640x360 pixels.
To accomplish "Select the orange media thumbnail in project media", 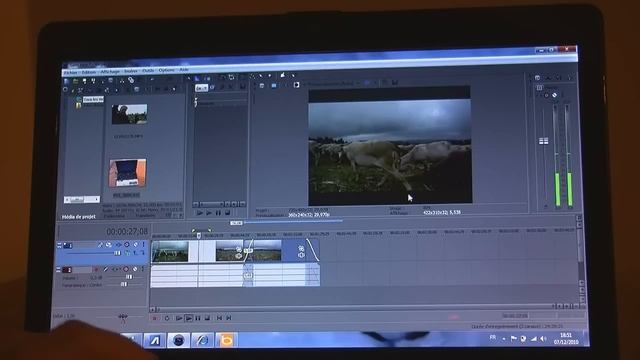I will point(127,173).
